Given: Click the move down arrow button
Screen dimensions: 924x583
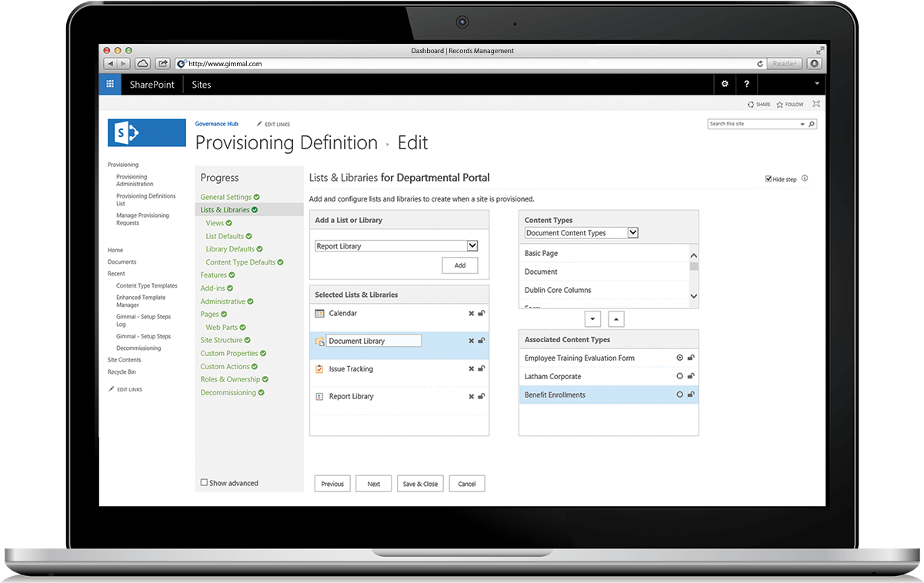Looking at the screenshot, I should 592,318.
